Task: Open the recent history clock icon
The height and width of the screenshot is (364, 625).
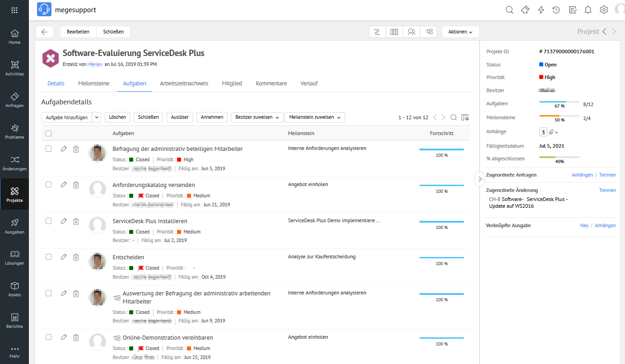Action: click(x=556, y=10)
